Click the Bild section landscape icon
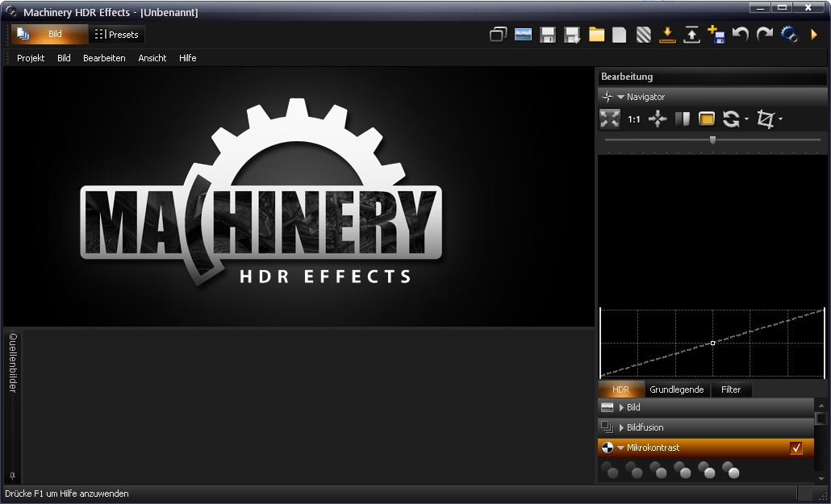Viewport: 831px width, 504px height. 608,407
